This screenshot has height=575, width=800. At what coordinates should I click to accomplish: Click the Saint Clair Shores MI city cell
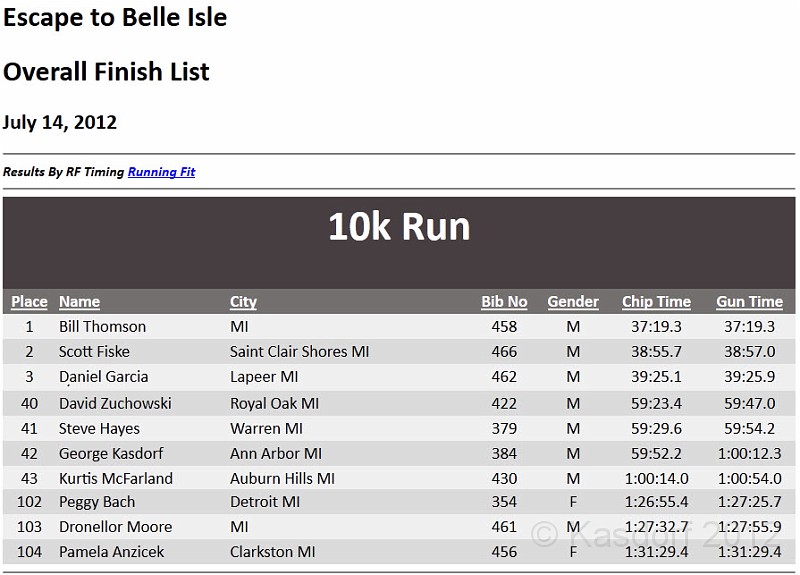[x=299, y=352]
